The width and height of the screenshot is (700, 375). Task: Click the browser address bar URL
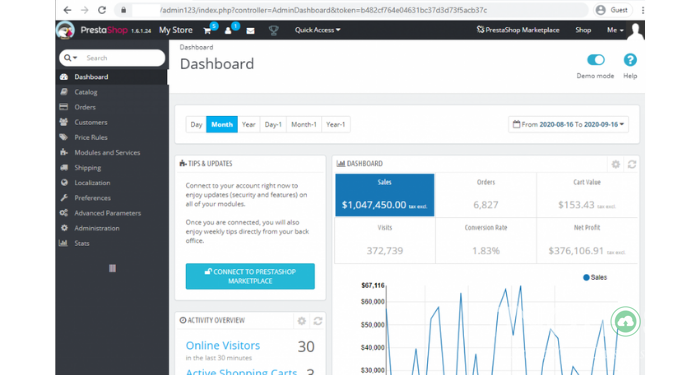tap(324, 10)
